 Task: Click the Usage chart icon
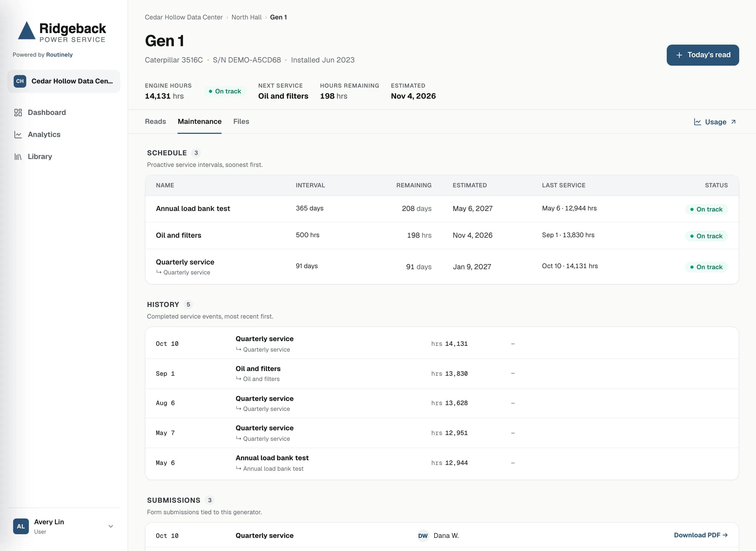point(698,122)
